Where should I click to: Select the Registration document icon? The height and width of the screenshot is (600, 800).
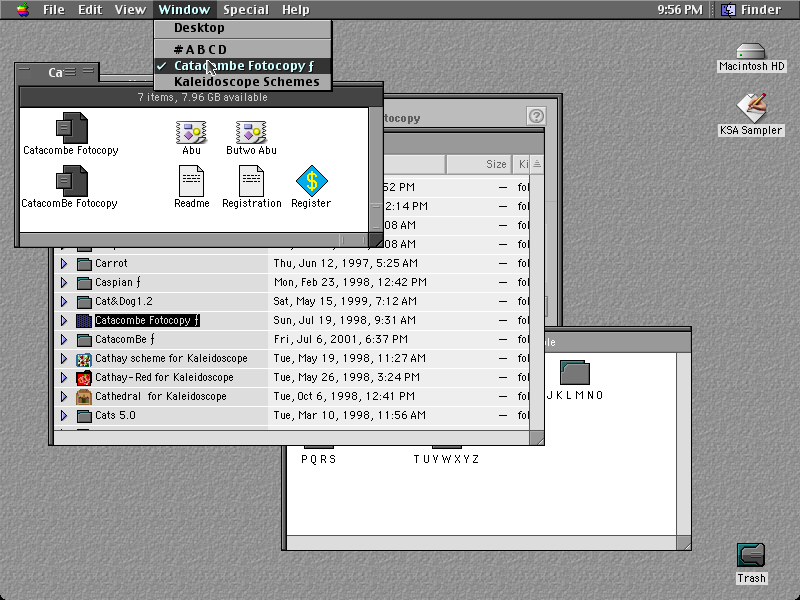[x=252, y=181]
